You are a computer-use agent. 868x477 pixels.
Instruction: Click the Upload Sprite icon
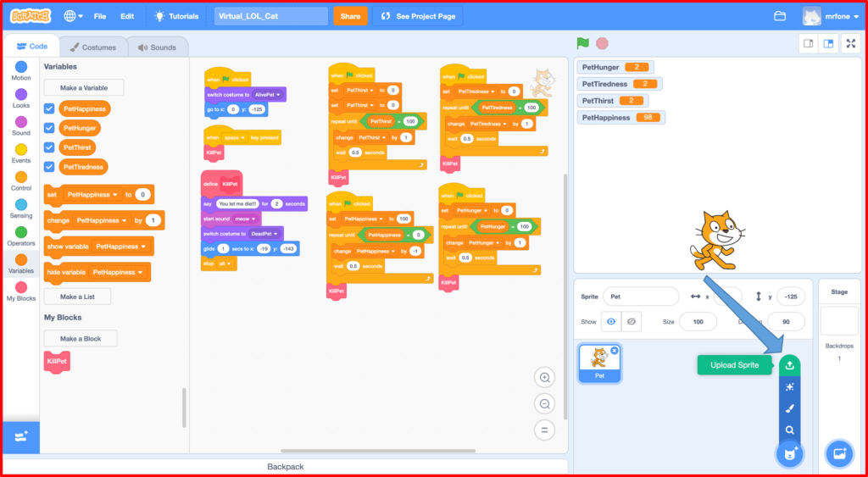(x=789, y=365)
